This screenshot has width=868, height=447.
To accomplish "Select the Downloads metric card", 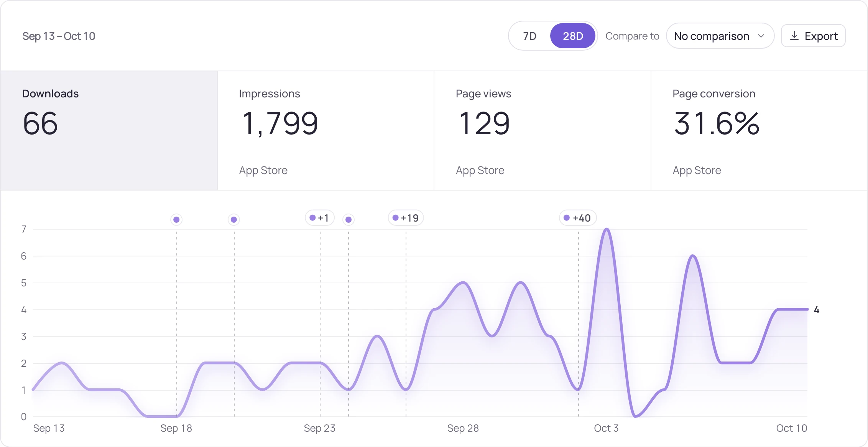I will pyautogui.click(x=109, y=130).
